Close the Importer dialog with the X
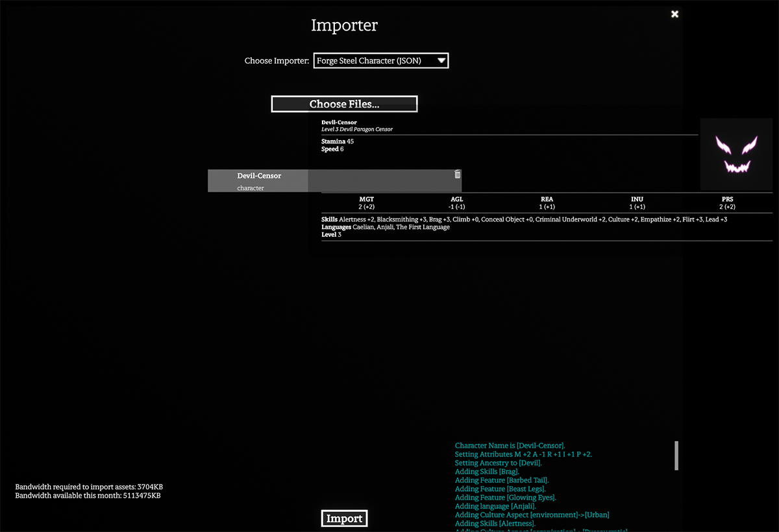This screenshot has height=532, width=779. 674,14
